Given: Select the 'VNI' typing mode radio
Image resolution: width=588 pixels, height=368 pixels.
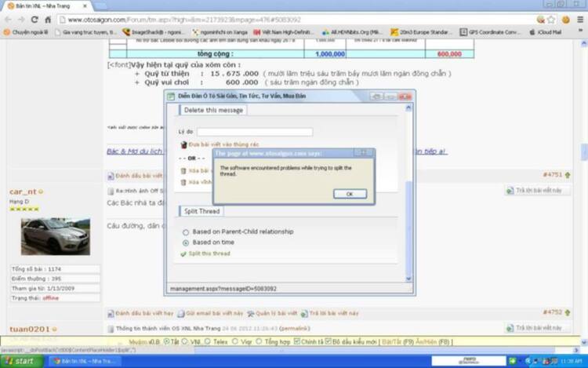Looking at the screenshot, I should pos(184,341).
